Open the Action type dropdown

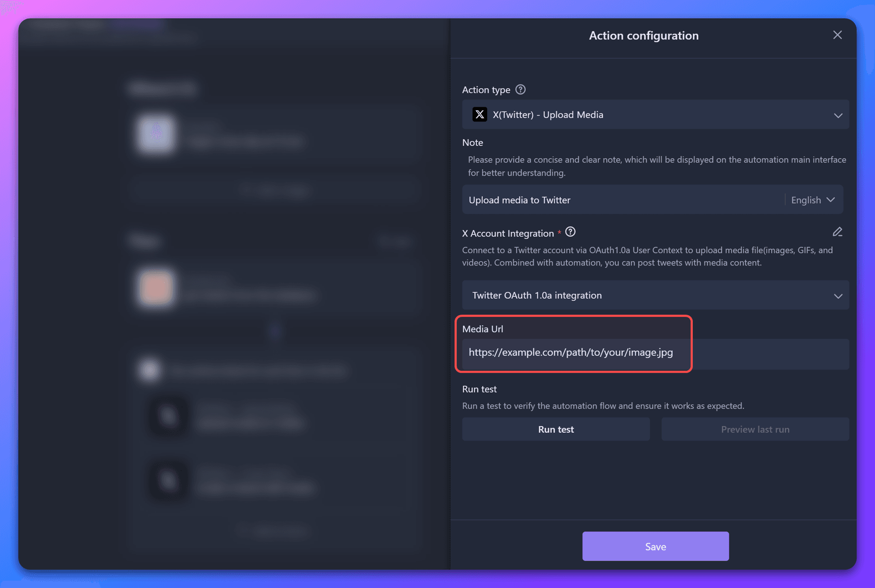coord(656,115)
